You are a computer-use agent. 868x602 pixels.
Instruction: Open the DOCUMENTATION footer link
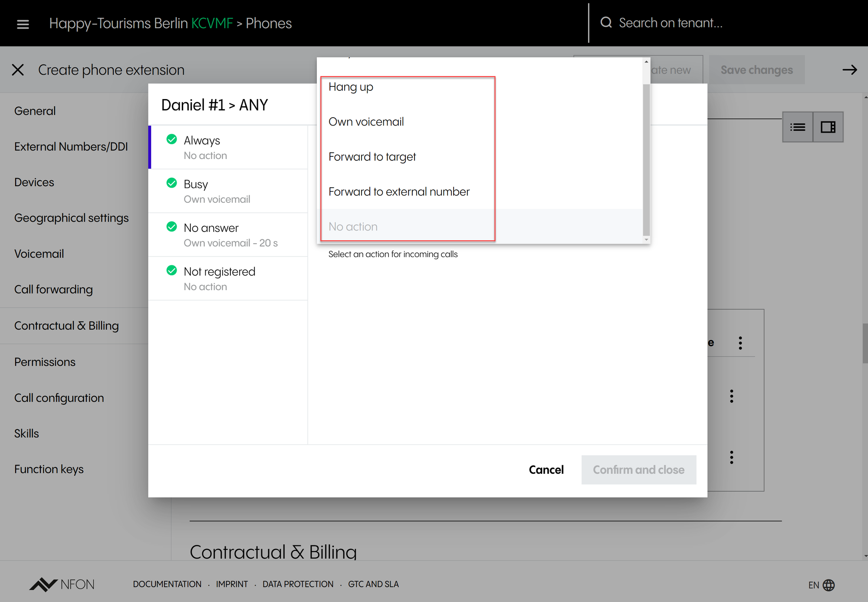coord(167,584)
